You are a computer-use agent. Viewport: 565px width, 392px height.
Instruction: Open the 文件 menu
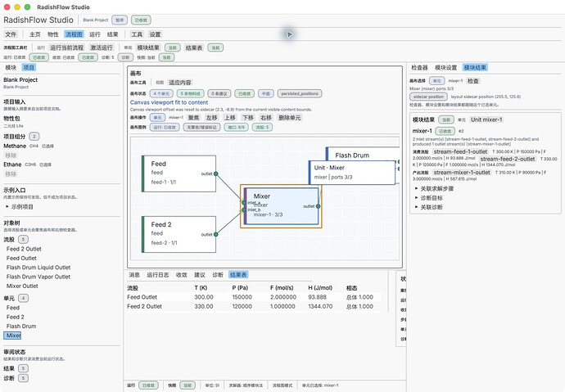click(11, 34)
